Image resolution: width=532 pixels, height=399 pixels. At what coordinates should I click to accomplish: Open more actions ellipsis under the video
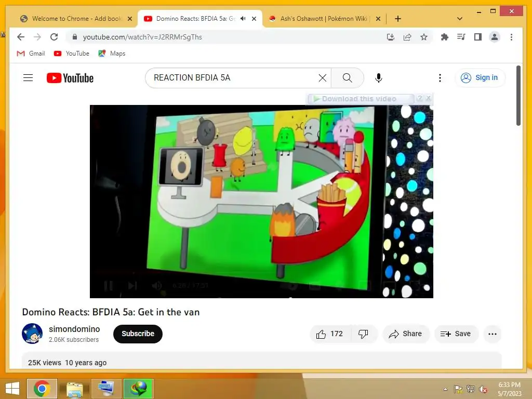[x=493, y=334]
